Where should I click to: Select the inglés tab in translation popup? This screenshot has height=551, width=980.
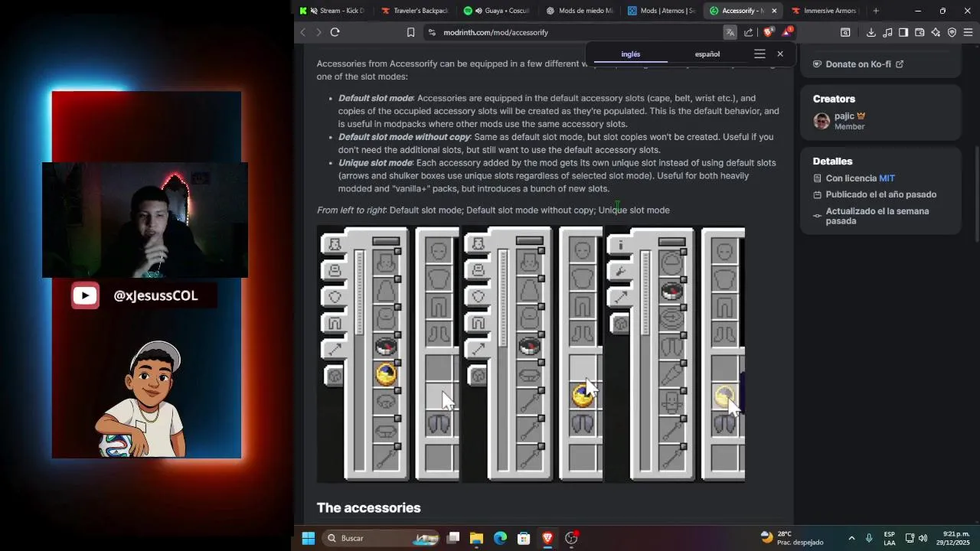click(x=631, y=54)
